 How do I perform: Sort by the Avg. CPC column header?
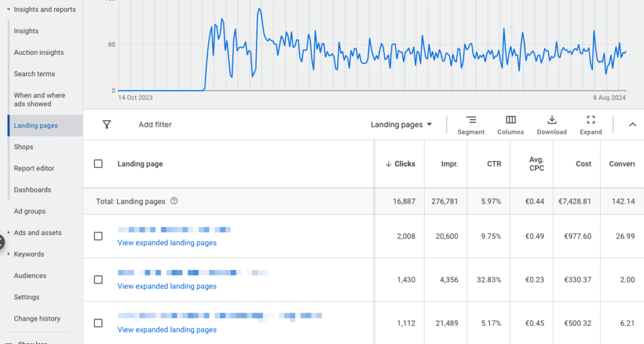pyautogui.click(x=536, y=164)
